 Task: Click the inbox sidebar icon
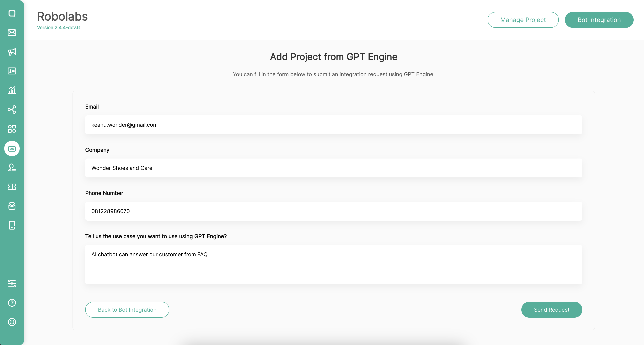[x=12, y=206]
